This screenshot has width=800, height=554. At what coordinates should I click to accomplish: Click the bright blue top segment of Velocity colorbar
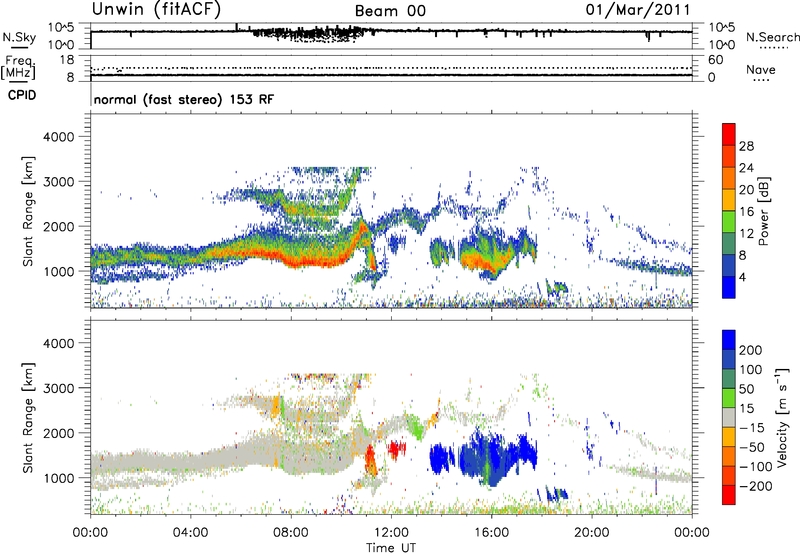[729, 340]
